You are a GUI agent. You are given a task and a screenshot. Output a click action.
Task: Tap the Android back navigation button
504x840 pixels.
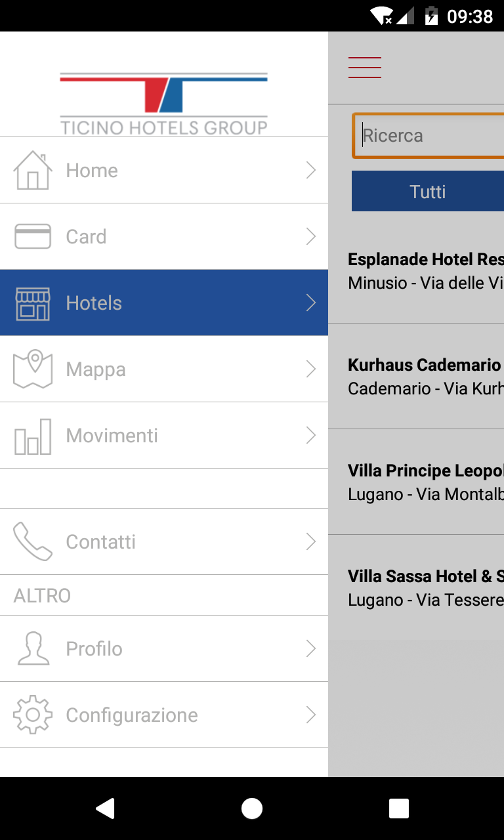[105, 808]
